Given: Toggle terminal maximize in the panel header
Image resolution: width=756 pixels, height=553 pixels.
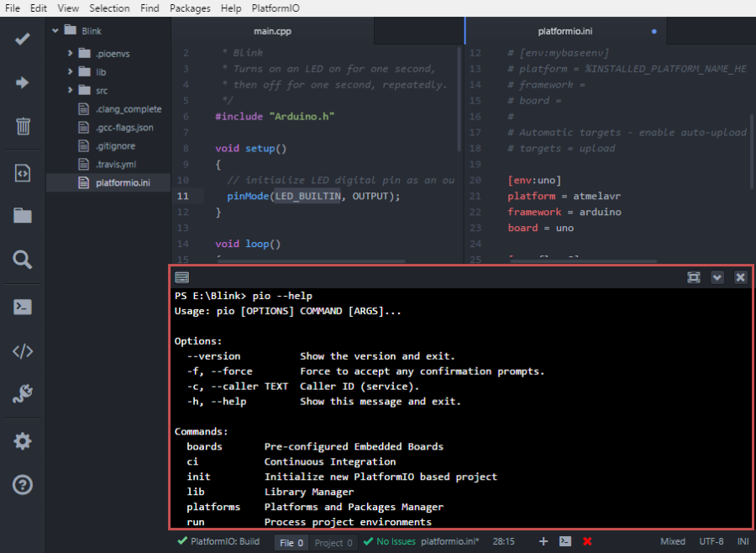Looking at the screenshot, I should tap(693, 276).
